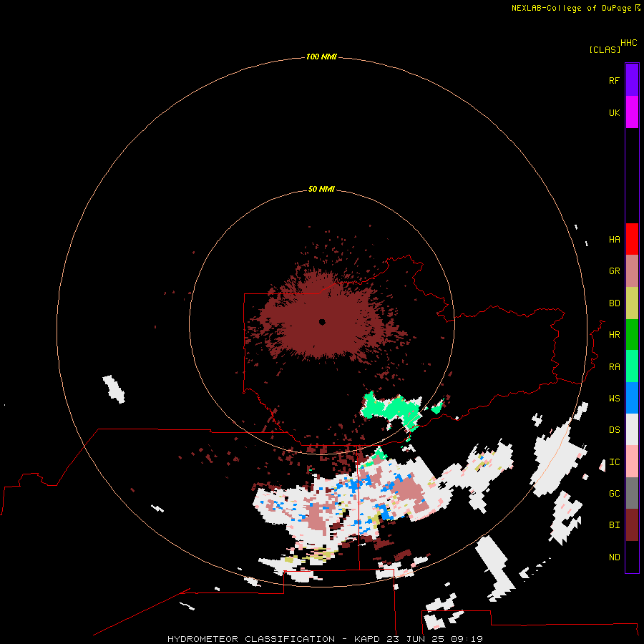Click the HA red legend swatch
This screenshot has width=644, height=644.
point(632,239)
